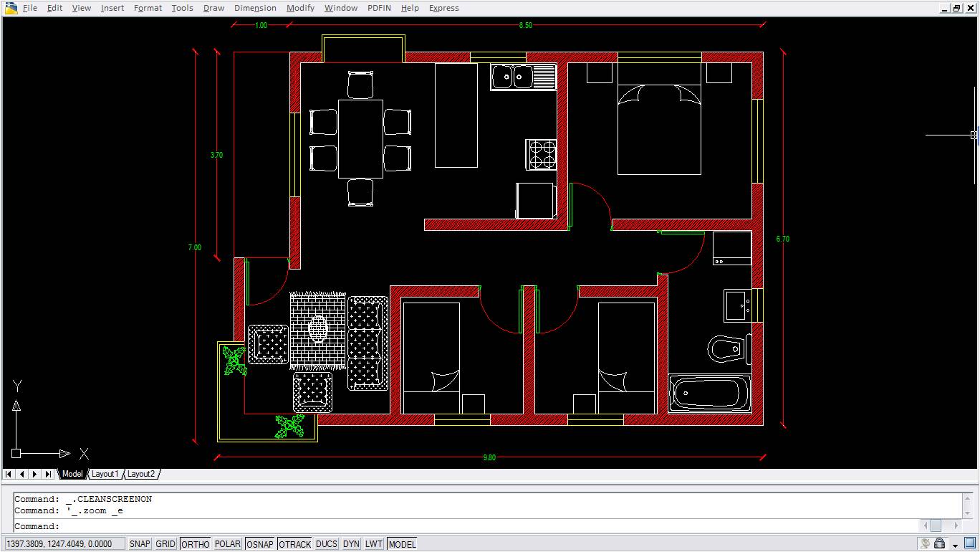Click the toolbar/window lock icon
The width and height of the screenshot is (980, 552).
(940, 544)
